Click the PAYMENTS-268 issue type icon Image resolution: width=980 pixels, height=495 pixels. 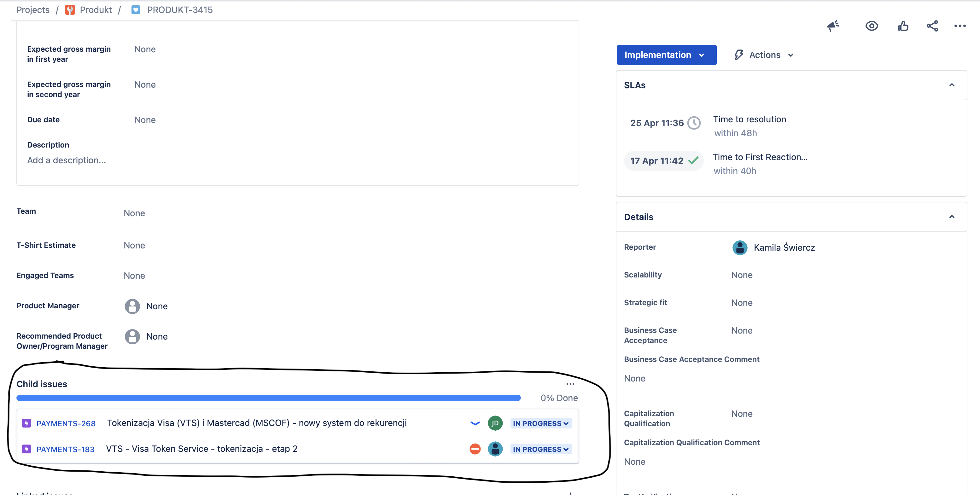click(x=26, y=423)
